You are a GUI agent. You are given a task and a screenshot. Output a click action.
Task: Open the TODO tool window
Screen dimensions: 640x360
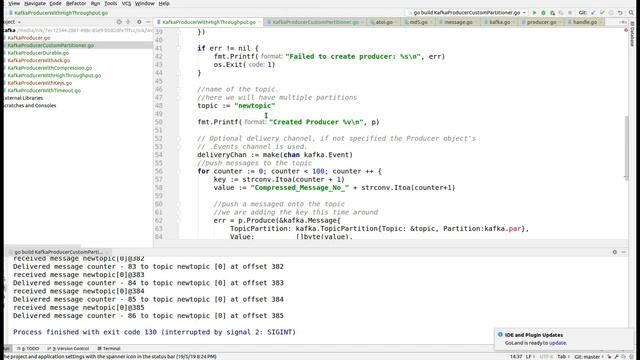click(28, 349)
